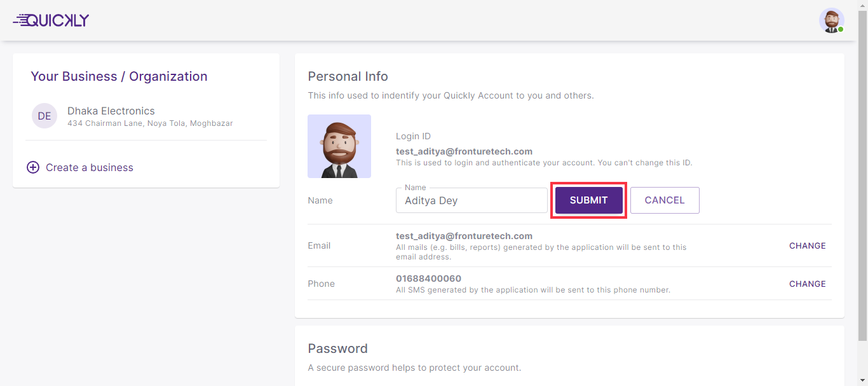
Task: Click the Quickly logo
Action: point(51,20)
